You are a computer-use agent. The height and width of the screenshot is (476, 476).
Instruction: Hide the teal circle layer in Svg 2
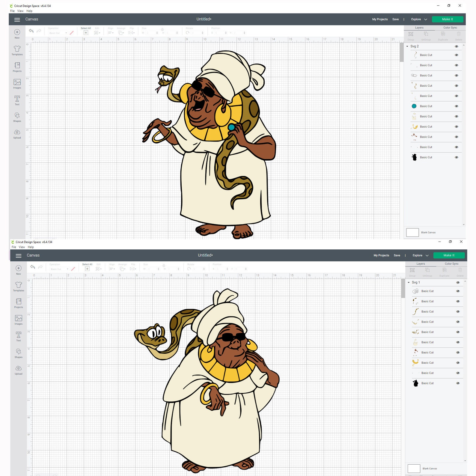pos(457,106)
